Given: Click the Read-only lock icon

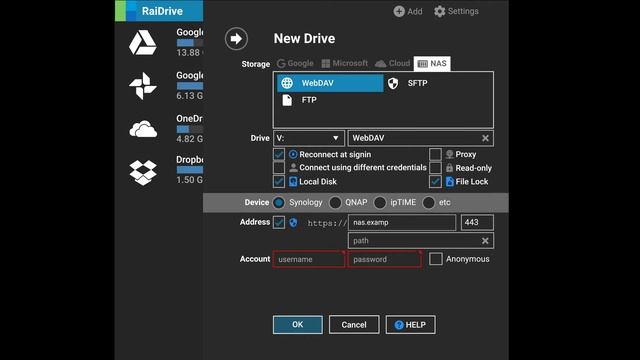Looking at the screenshot, I should coord(449,168).
